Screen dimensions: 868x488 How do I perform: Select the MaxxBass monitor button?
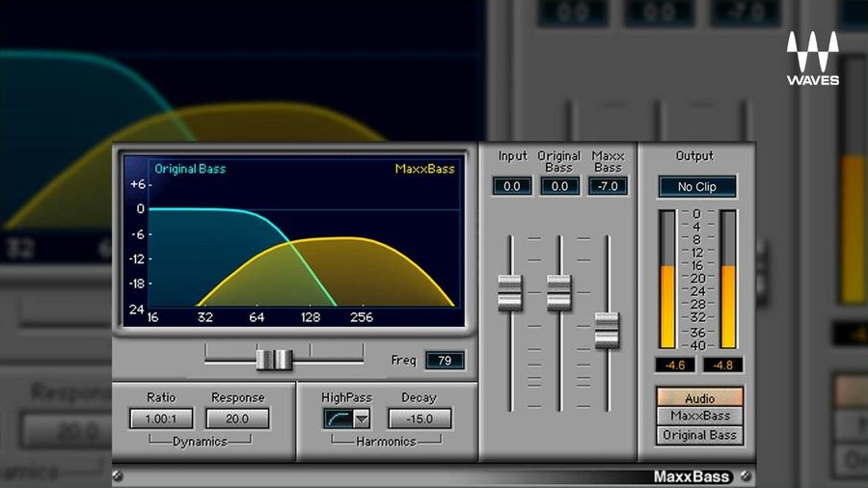click(x=700, y=416)
